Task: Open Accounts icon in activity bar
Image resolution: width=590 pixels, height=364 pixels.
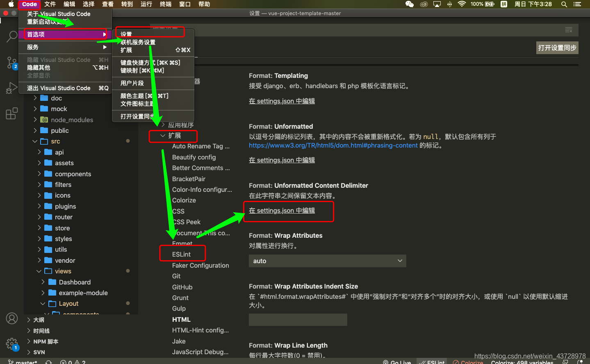Action: (x=12, y=318)
